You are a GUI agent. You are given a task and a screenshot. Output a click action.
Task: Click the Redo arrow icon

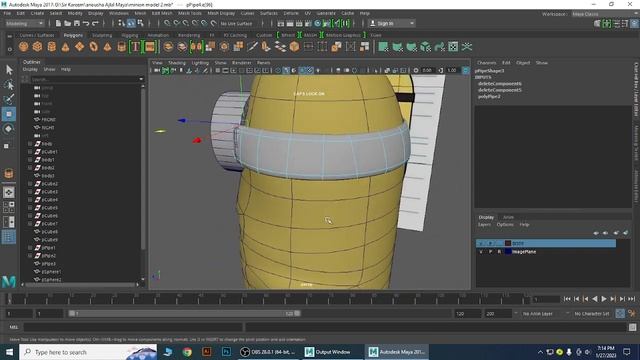pos(96,24)
